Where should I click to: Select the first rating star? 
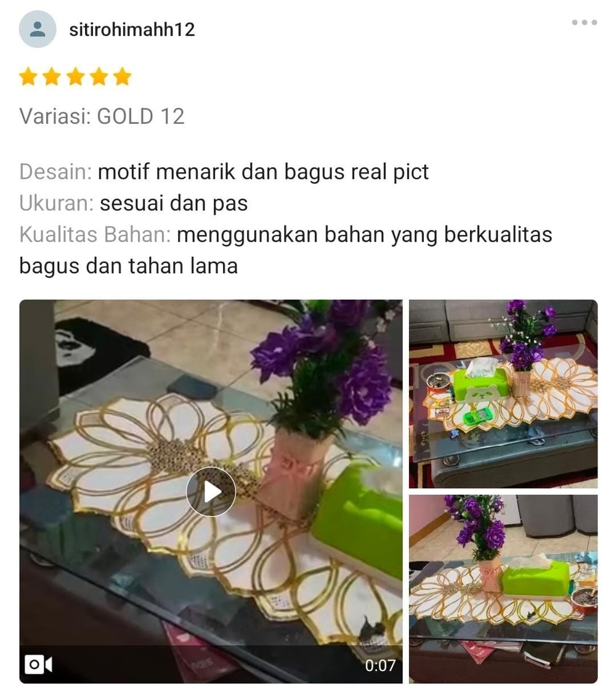pos(28,76)
